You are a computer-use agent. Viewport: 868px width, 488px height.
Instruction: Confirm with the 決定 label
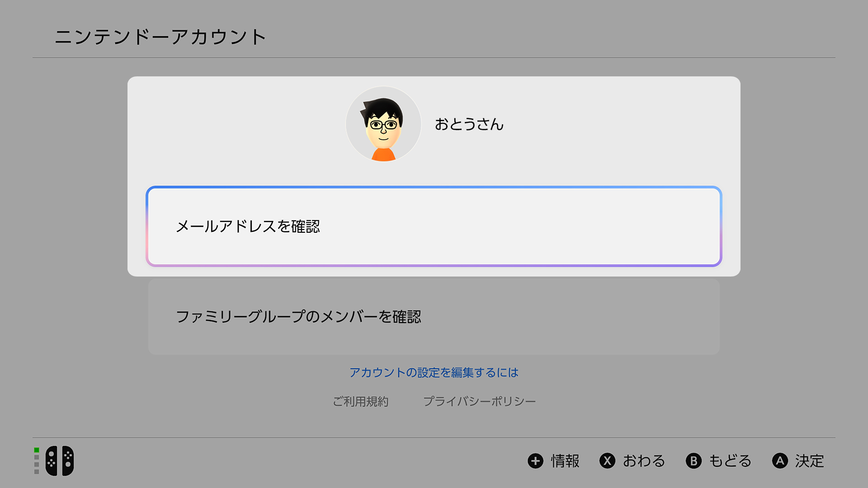click(x=810, y=461)
